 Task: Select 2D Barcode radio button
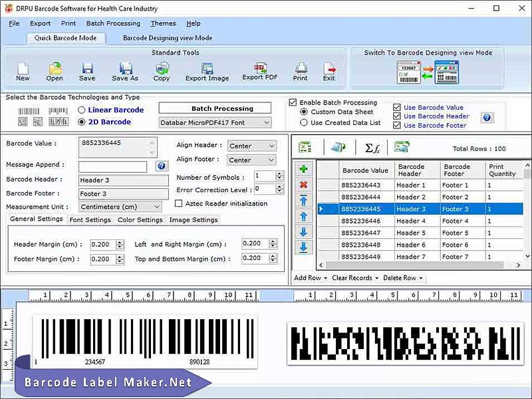(81, 122)
